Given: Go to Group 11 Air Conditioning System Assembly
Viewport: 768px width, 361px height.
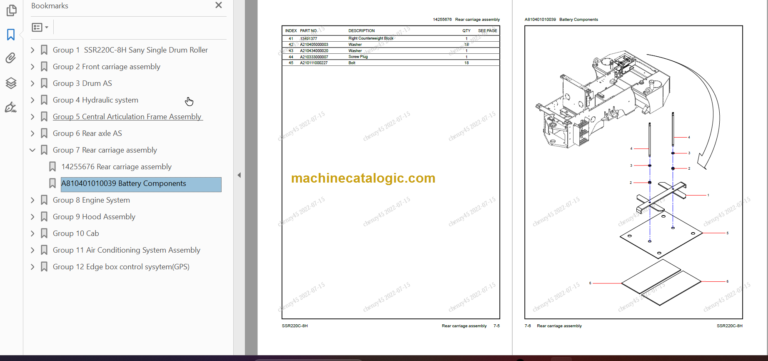Looking at the screenshot, I should click(x=126, y=250).
